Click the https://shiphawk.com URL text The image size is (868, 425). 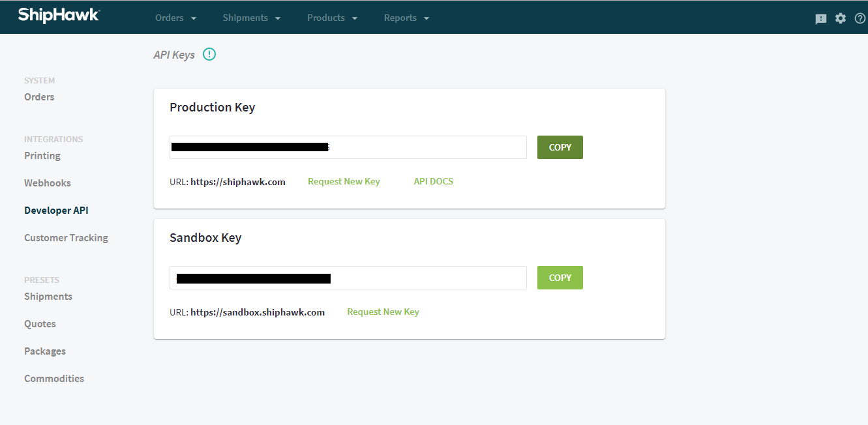238,182
